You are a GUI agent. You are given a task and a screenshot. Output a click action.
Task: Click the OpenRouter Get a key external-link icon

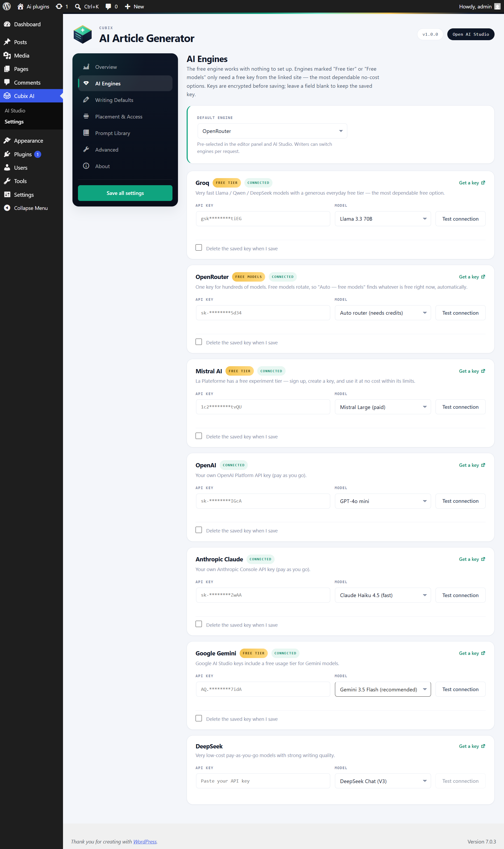click(483, 277)
